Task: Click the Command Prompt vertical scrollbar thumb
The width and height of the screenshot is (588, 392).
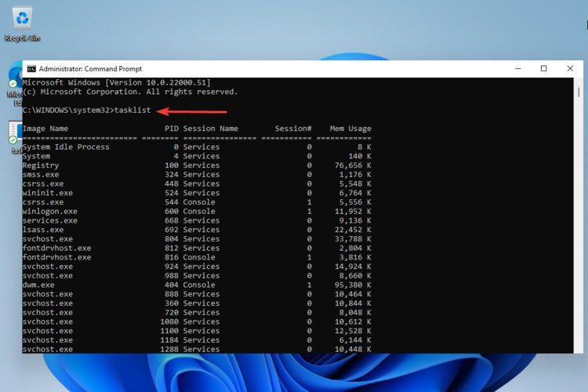Action: pyautogui.click(x=579, y=93)
